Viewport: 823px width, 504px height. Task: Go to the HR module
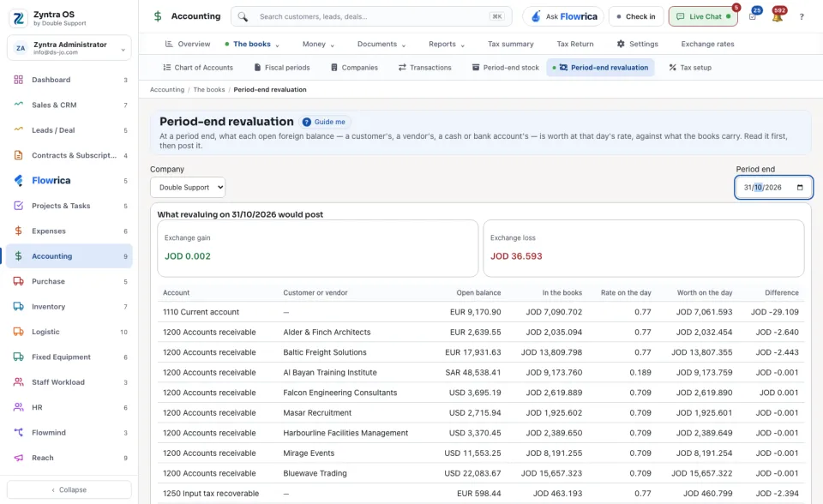point(69,407)
